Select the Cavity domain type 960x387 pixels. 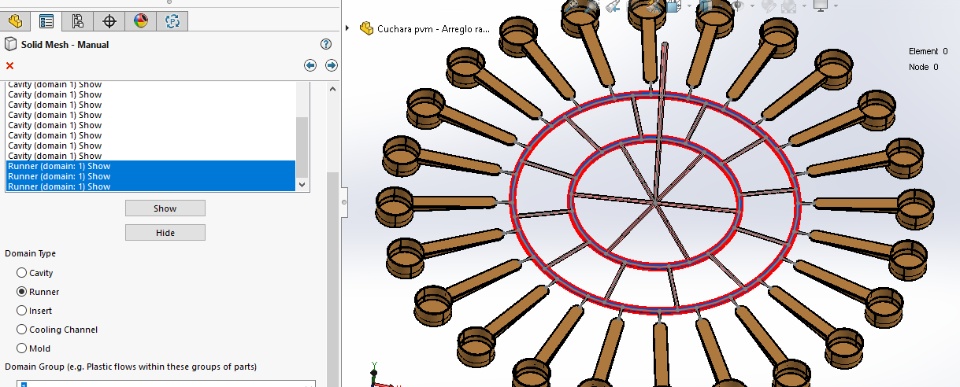pyautogui.click(x=22, y=272)
